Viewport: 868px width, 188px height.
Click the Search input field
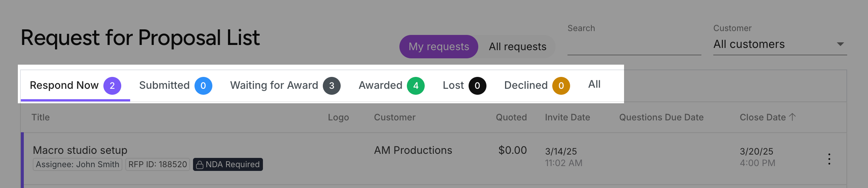click(634, 45)
